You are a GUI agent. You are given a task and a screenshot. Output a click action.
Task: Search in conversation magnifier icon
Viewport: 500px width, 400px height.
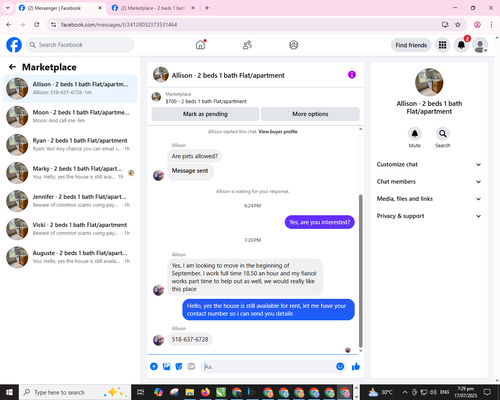pos(443,134)
